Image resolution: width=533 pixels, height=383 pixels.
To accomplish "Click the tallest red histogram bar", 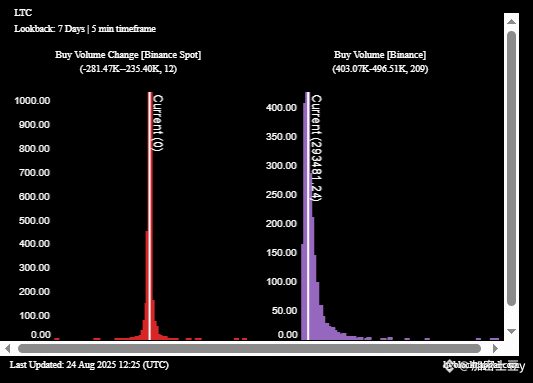I will (150, 215).
